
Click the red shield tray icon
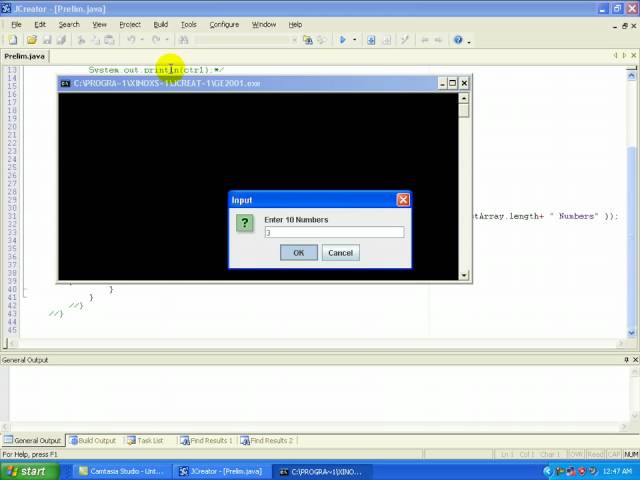pos(582,471)
